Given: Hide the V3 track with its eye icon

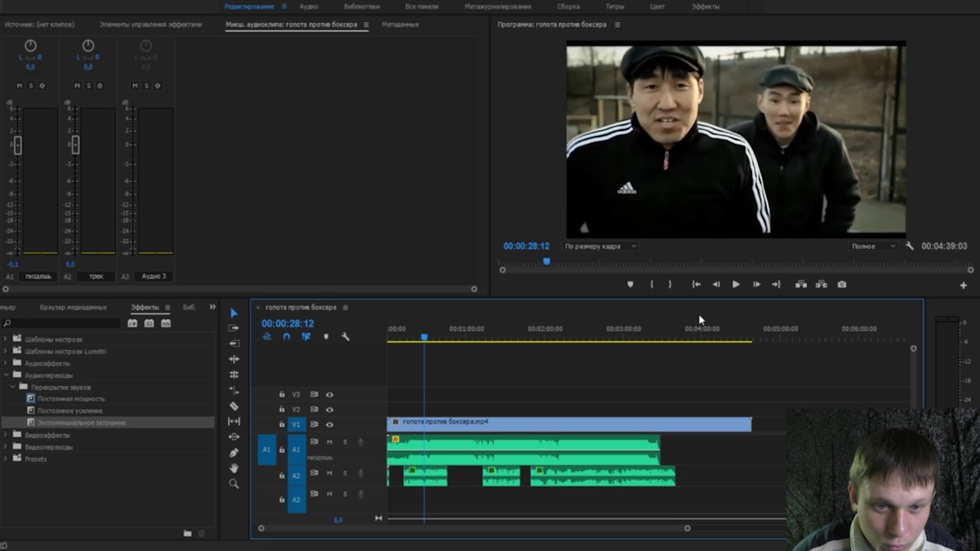Looking at the screenshot, I should pyautogui.click(x=329, y=395).
